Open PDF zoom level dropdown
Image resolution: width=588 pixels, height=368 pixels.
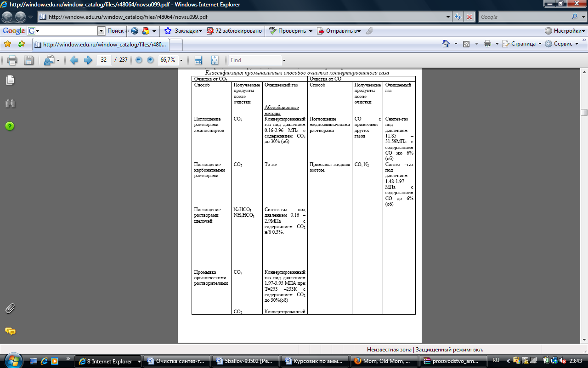click(181, 60)
